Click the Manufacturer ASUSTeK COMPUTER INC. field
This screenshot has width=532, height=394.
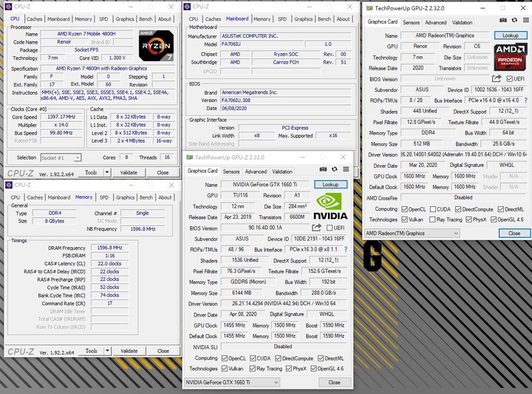coord(286,36)
